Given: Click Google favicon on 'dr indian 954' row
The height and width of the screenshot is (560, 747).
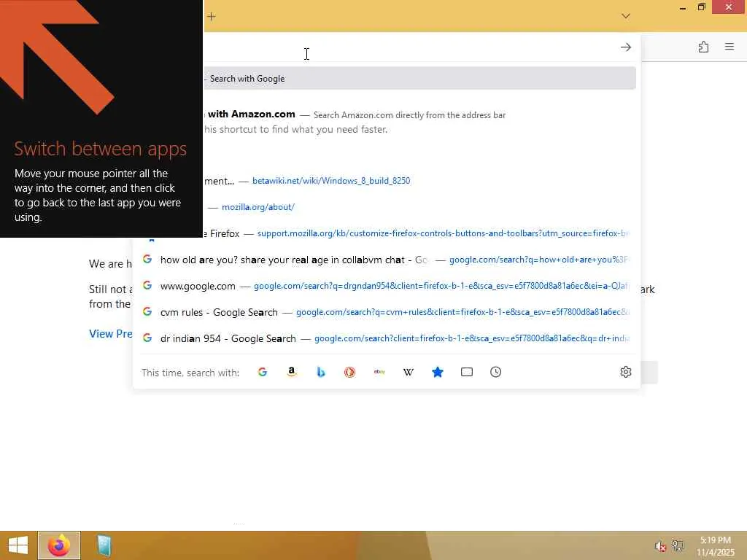Looking at the screenshot, I should 147,338.
